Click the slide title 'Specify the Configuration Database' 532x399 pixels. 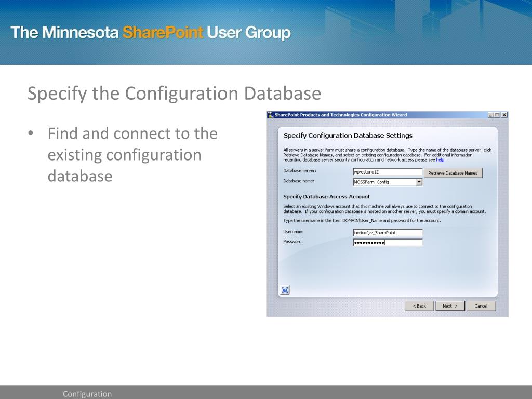[174, 94]
